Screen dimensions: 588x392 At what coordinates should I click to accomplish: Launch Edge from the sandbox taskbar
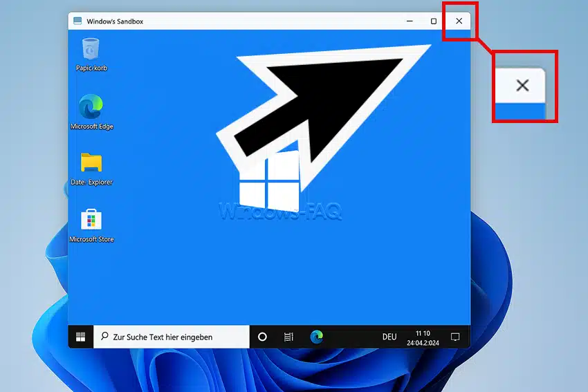[317, 337]
